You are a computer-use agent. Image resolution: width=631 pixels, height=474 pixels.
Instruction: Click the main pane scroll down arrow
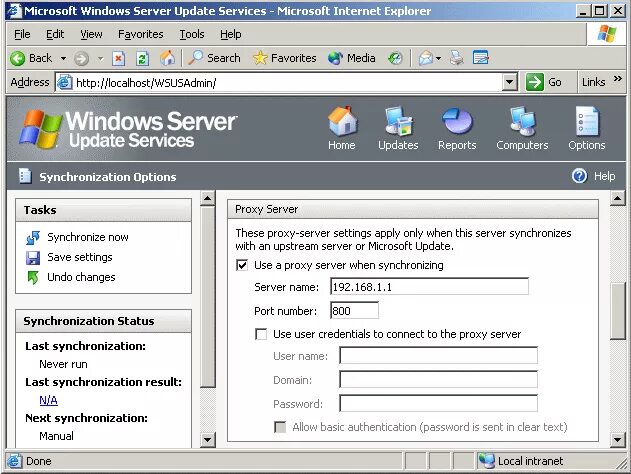click(618, 440)
